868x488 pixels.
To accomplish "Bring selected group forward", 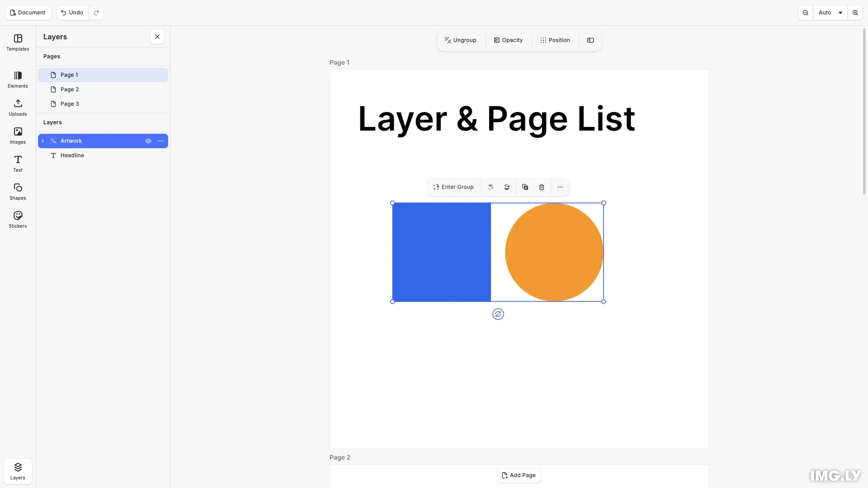I will click(491, 187).
